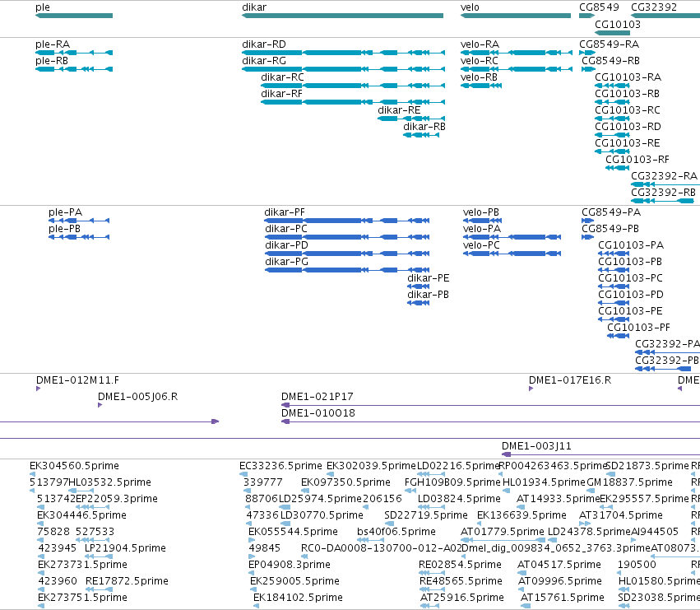Open transcript CG8549-RB
The width and height of the screenshot is (700, 610).
pyautogui.click(x=610, y=61)
